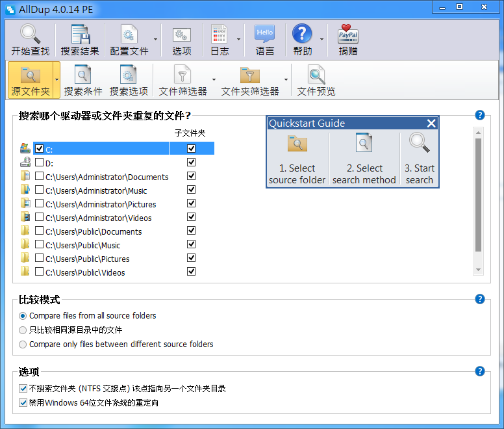Switch to the 搜索条件 tab
The height and width of the screenshot is (429, 504).
pyautogui.click(x=83, y=80)
